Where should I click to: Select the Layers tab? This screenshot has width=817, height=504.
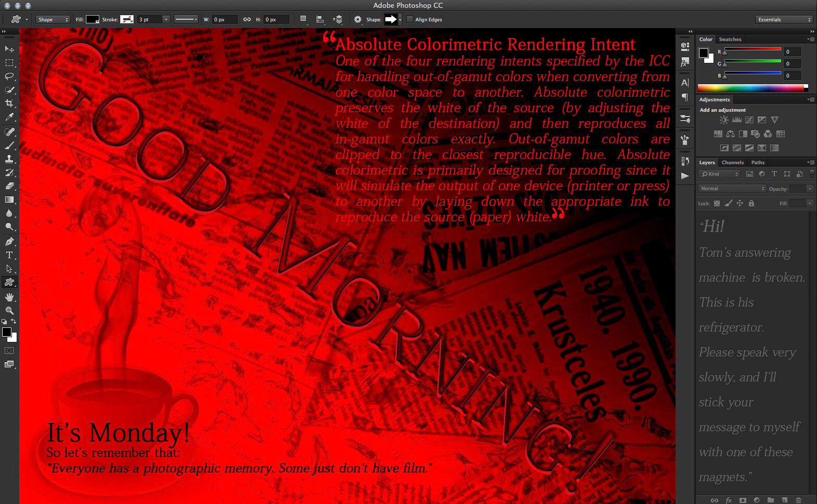pos(707,163)
